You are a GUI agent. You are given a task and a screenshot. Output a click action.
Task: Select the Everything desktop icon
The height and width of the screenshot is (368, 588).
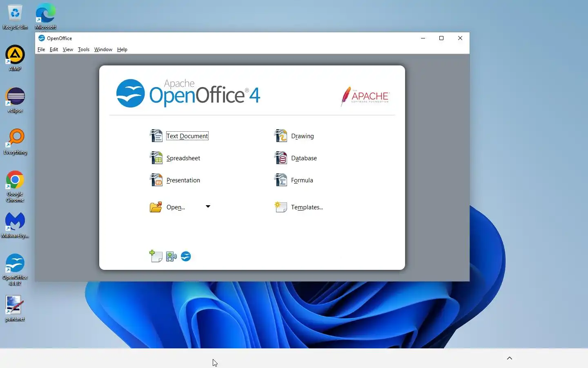tap(15, 142)
